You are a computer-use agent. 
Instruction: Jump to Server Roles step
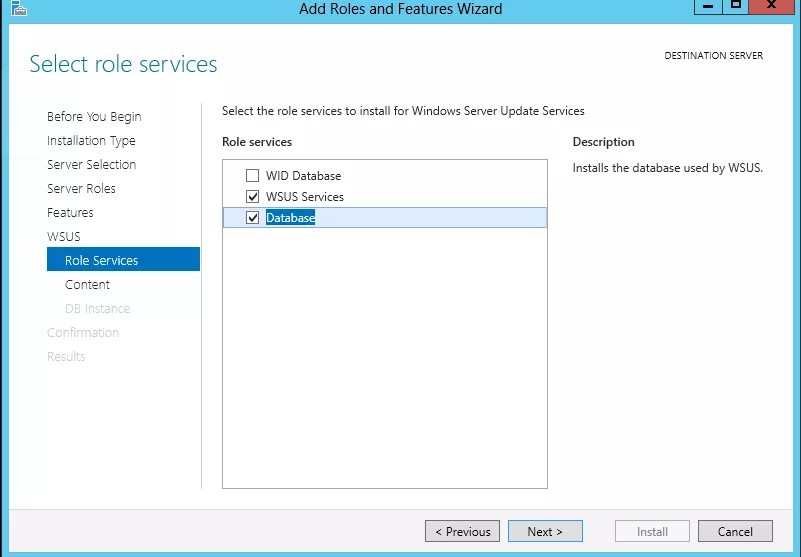click(x=81, y=189)
